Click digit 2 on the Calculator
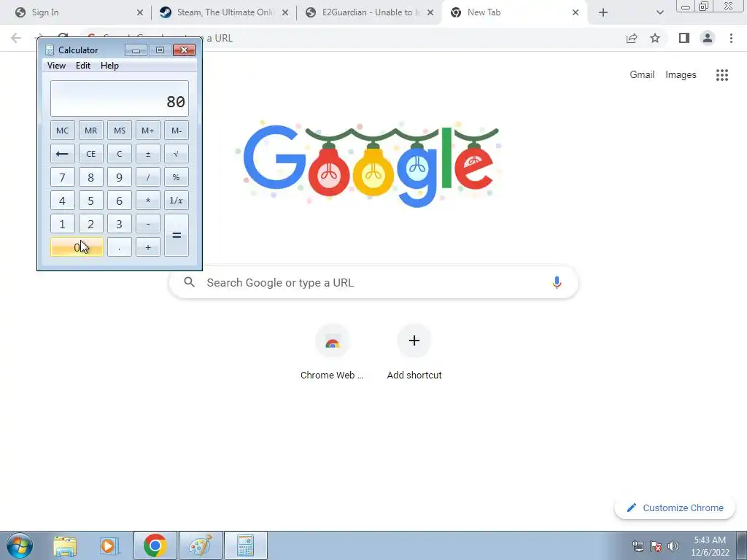 tap(91, 224)
